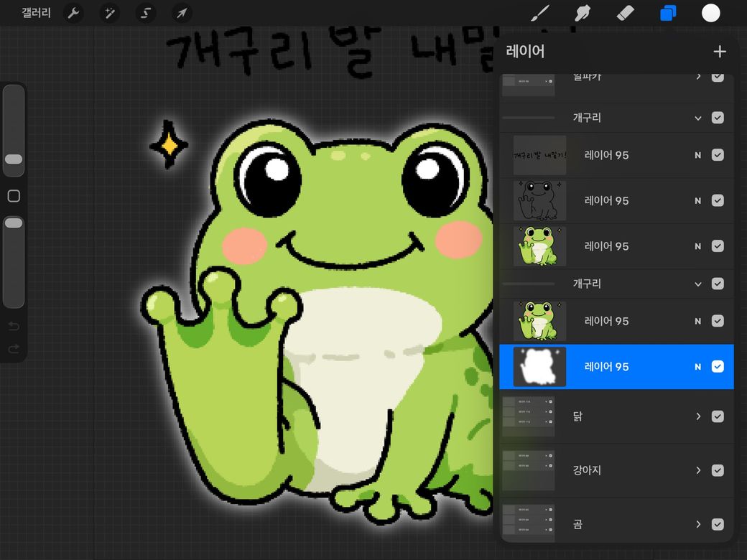Expand the 곰 group chevron
The width and height of the screenshot is (747, 560).
point(698,524)
